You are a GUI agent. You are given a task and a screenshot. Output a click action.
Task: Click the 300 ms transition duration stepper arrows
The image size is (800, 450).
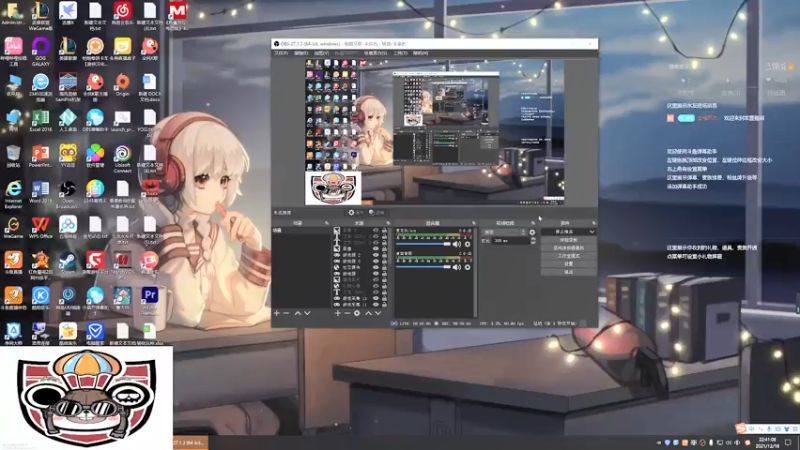point(533,241)
